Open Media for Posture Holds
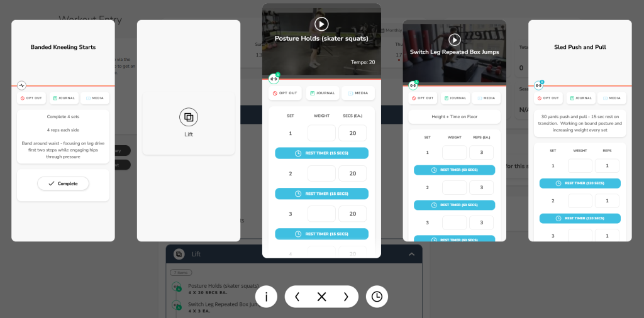Screen dimensions: 644x318 [358, 93]
